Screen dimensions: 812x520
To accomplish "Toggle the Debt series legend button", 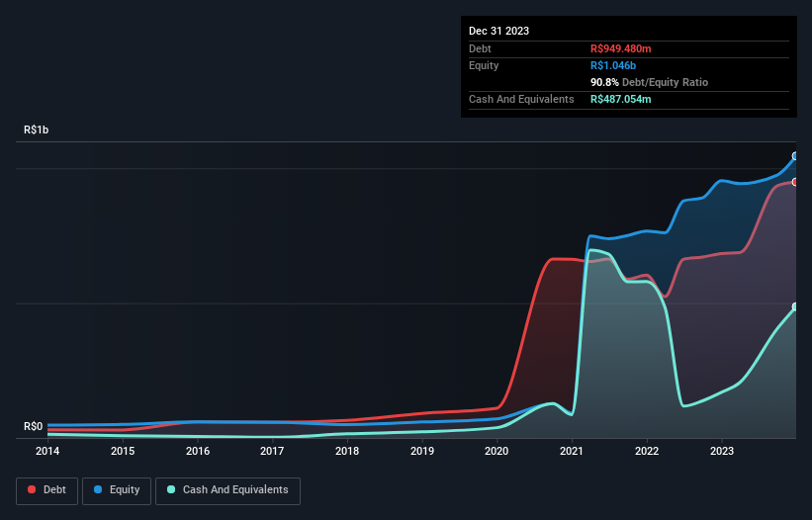I will 46,490.
